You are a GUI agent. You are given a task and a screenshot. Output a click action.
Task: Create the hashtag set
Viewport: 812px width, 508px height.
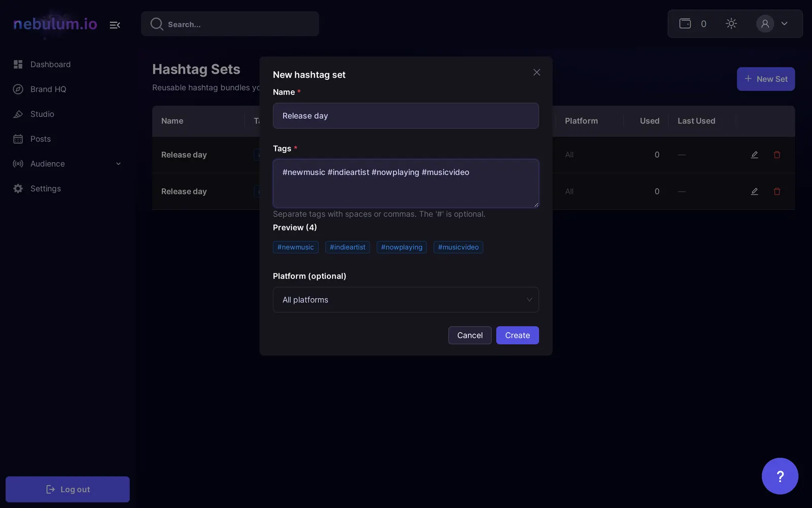pos(518,335)
